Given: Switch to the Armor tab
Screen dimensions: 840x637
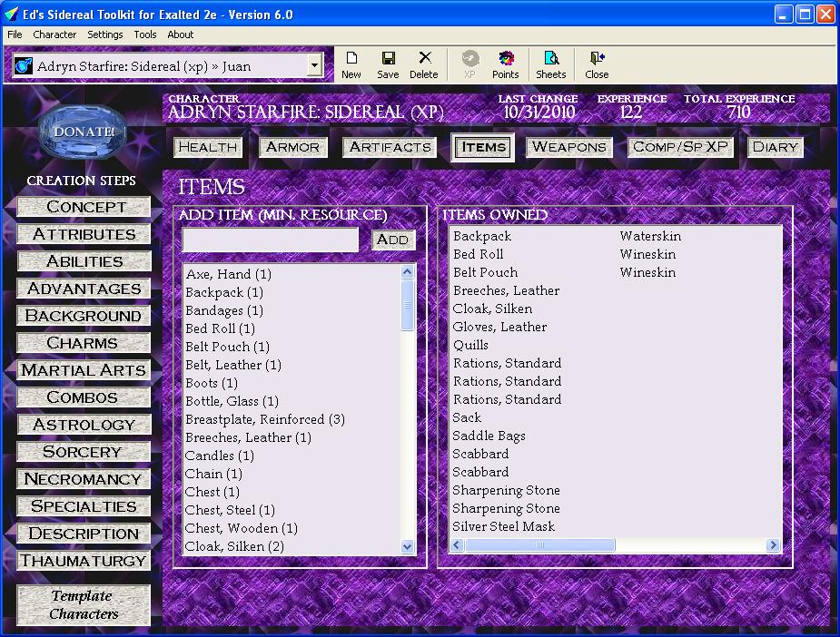Looking at the screenshot, I should point(292,147).
